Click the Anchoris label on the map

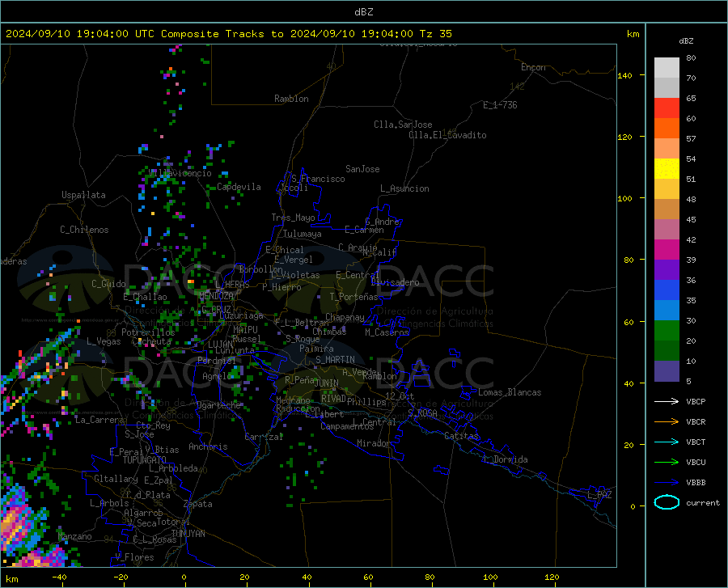pos(208,447)
